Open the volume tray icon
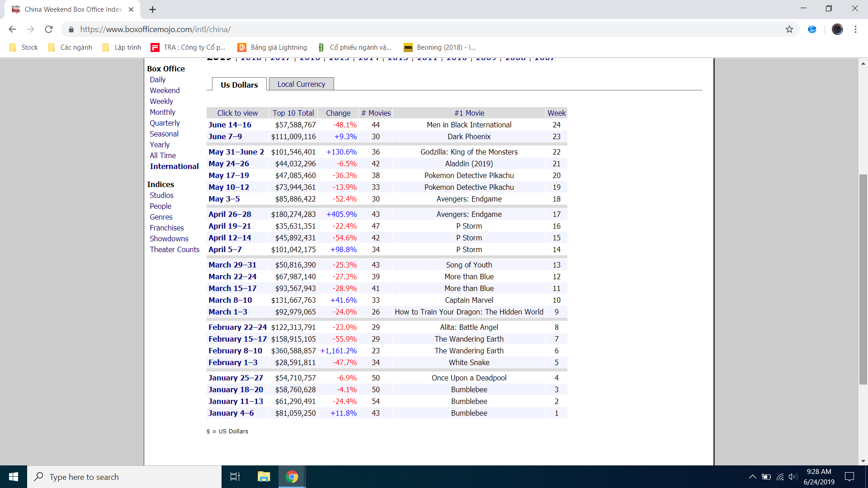Image resolution: width=868 pixels, height=488 pixels. (793, 477)
